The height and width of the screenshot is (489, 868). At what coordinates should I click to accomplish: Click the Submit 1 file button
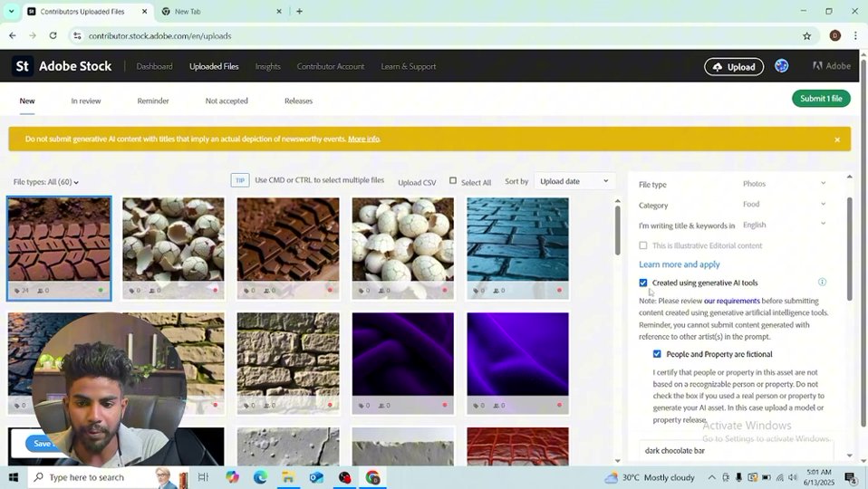click(x=821, y=99)
